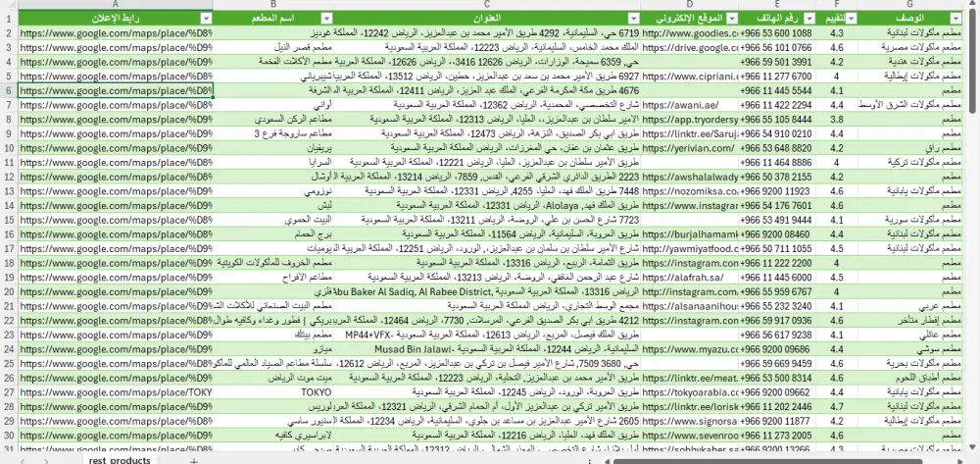Select the مطعم أطباق اللحوم description cell
Viewport: 980px width, 464px height.
point(909,378)
